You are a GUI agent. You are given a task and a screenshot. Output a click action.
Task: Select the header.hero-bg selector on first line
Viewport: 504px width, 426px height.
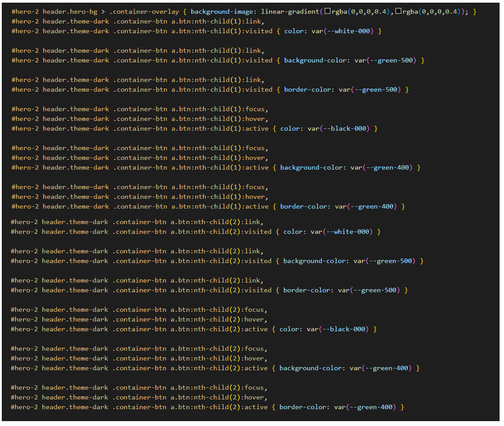pyautogui.click(x=70, y=12)
